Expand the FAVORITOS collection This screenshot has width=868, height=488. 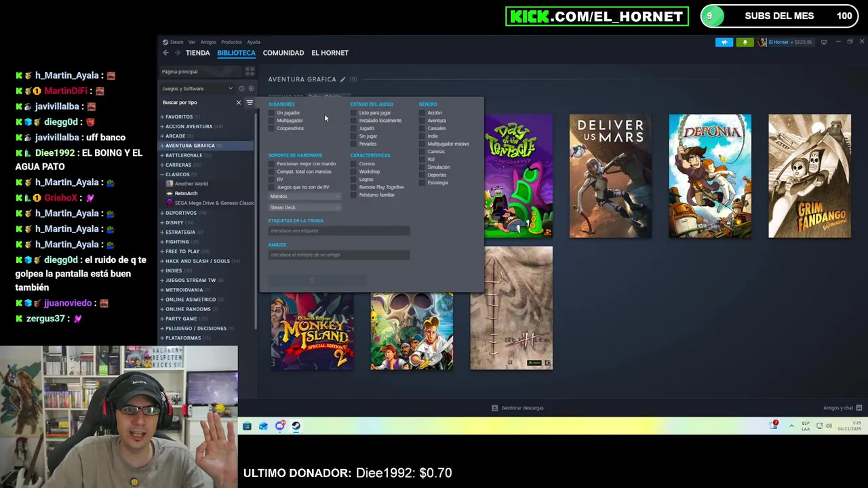pyautogui.click(x=162, y=117)
